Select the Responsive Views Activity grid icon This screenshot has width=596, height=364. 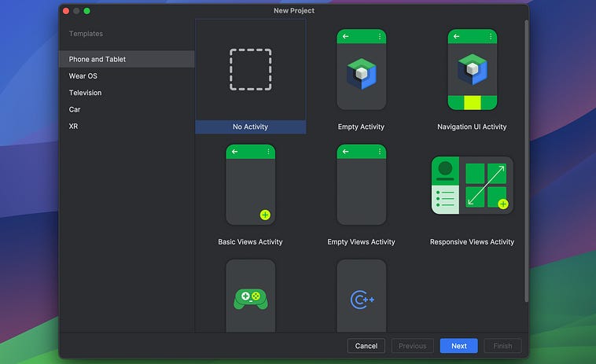[472, 185]
